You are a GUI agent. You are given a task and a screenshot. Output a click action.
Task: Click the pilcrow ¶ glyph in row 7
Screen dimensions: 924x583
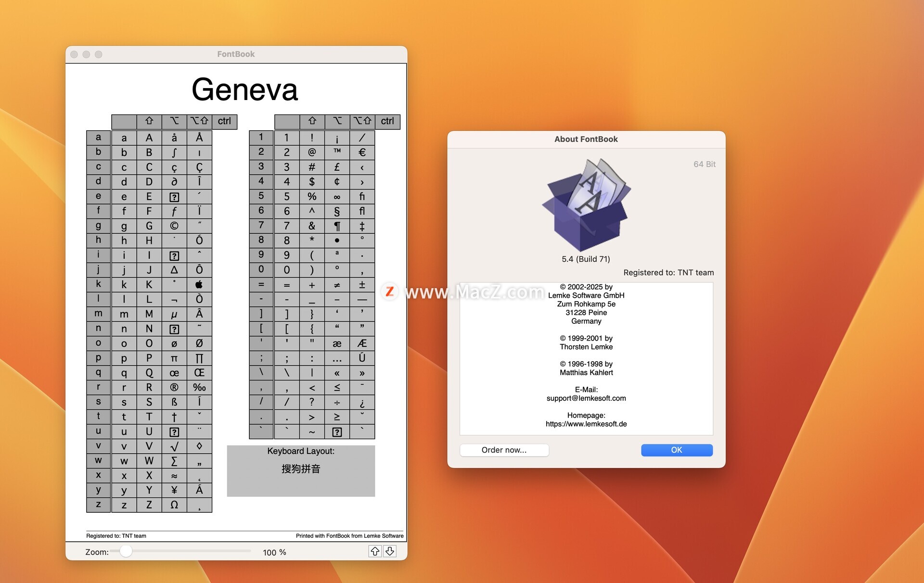(337, 226)
